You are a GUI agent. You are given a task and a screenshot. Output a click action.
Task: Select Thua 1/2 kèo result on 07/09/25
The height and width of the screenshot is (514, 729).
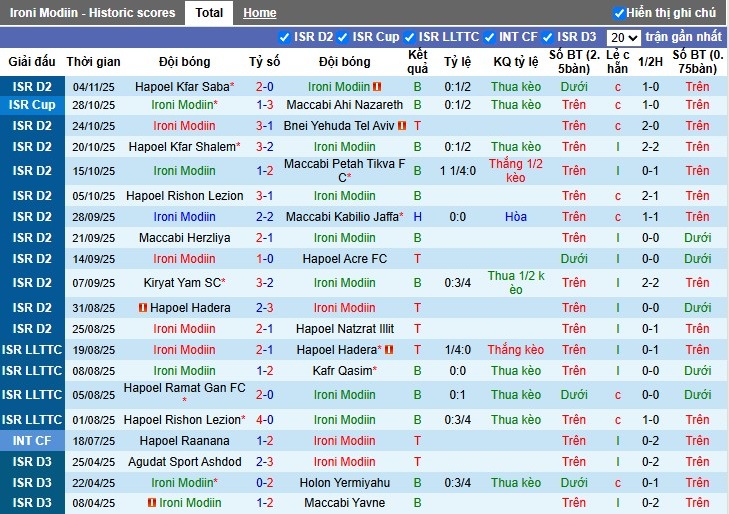click(x=516, y=283)
